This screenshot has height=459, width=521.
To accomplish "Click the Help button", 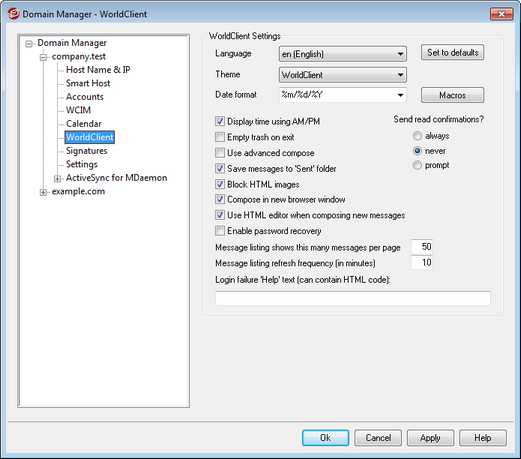I will tap(483, 438).
